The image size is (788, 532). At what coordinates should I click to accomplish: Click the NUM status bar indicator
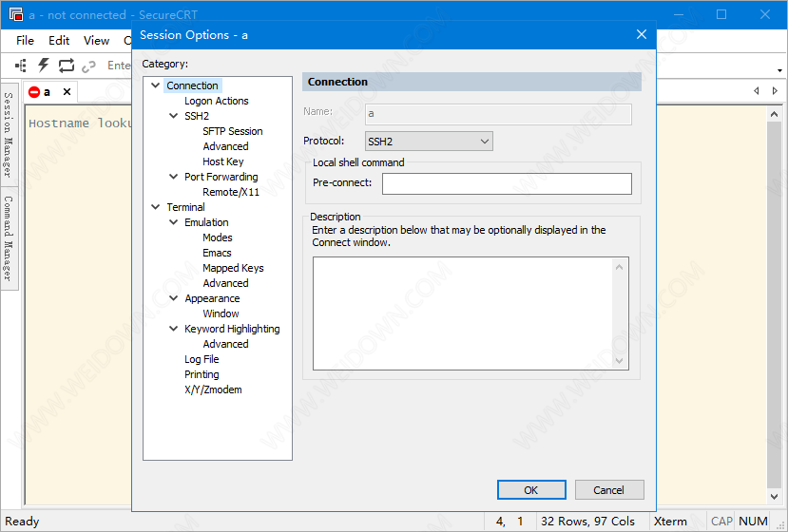coord(754,522)
